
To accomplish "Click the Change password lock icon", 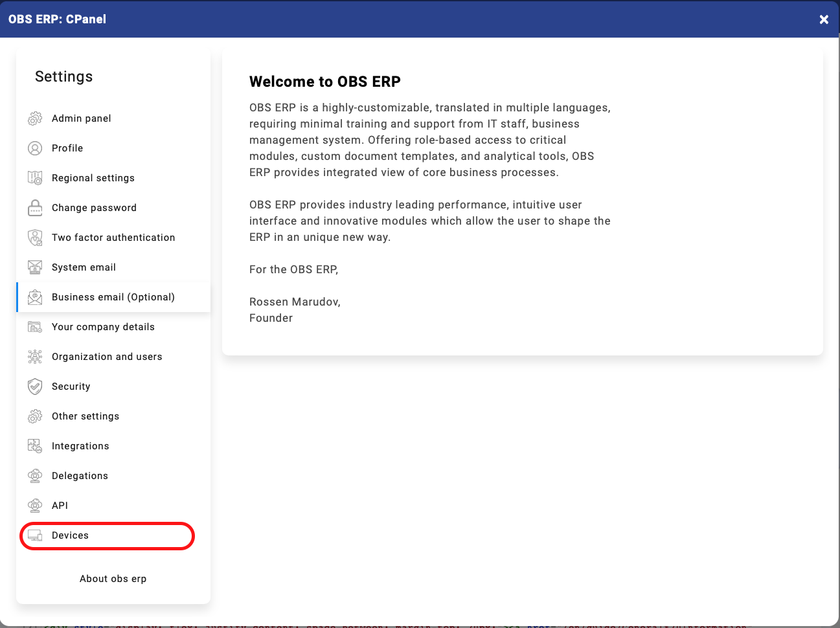I will (x=35, y=208).
